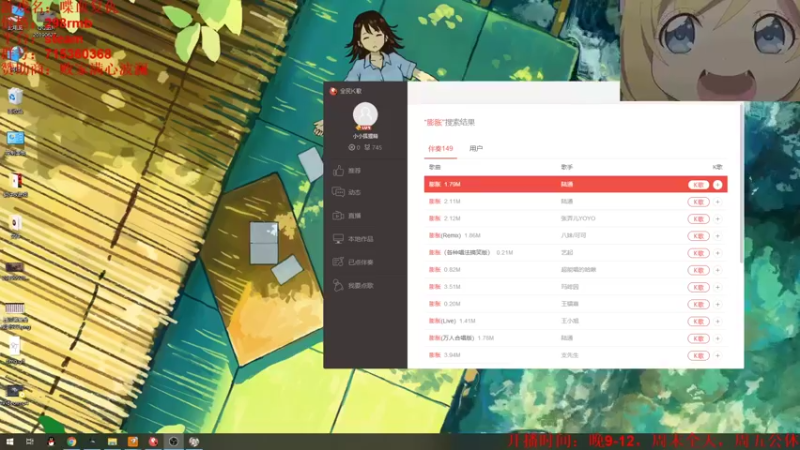Add the 万人合唱版 song with plus icon
800x450 pixels.
pos(717,339)
